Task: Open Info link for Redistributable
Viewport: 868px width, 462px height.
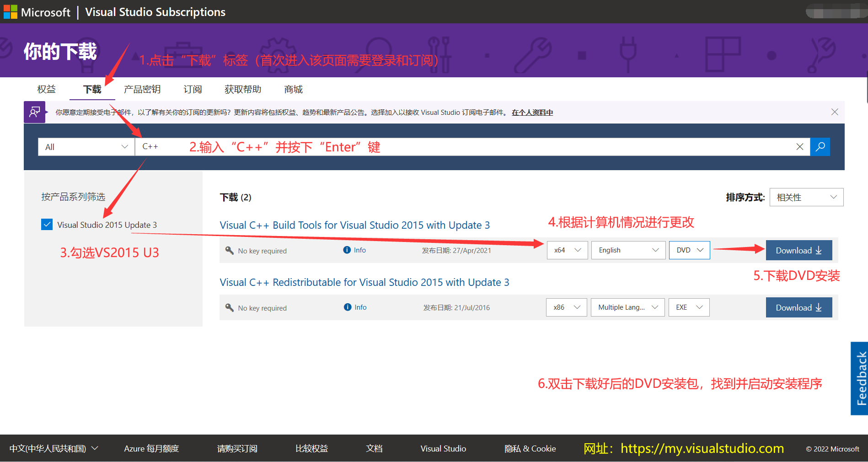Action: 360,307
